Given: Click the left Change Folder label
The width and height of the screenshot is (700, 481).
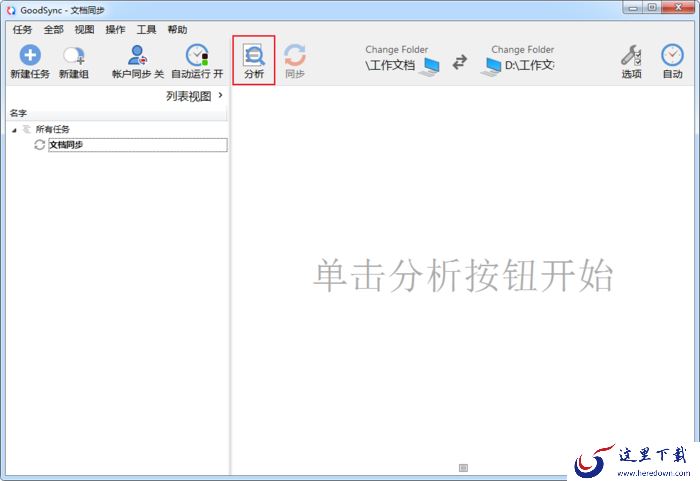Looking at the screenshot, I should click(396, 50).
